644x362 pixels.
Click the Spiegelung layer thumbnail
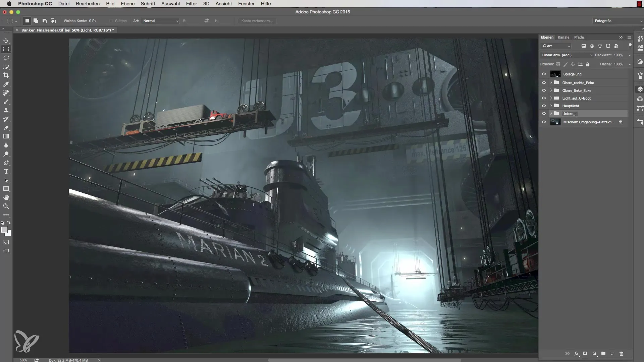[555, 74]
